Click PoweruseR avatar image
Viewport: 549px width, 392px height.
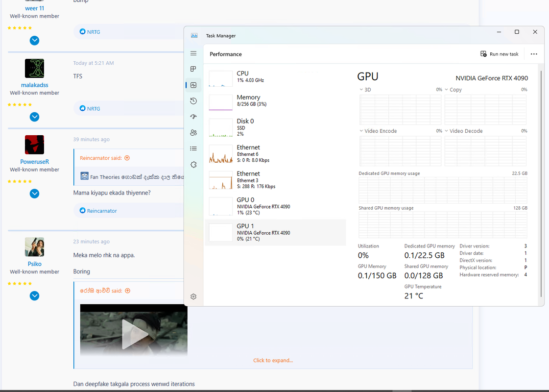[34, 145]
